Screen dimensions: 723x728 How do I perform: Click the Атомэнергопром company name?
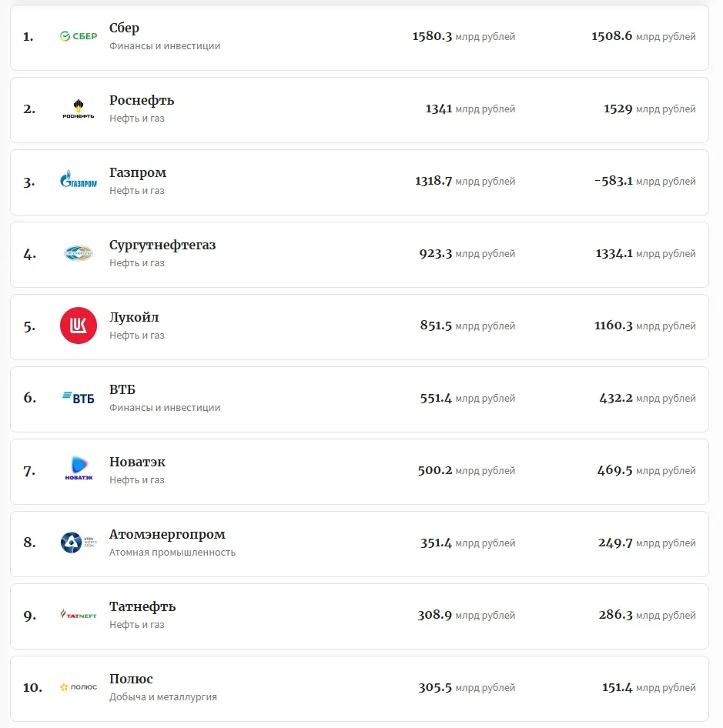coord(167,535)
